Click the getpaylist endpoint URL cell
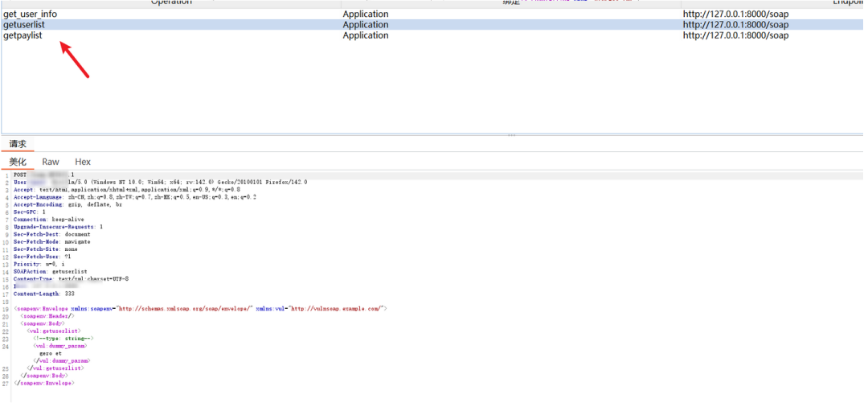Image resolution: width=868 pixels, height=403 pixels. point(735,35)
